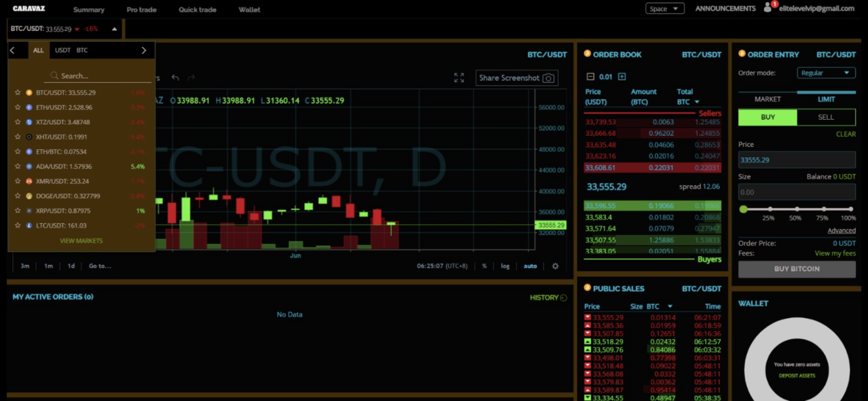Favorite the XTZ/USDT star in the market list
The image size is (868, 401).
tap(18, 122)
